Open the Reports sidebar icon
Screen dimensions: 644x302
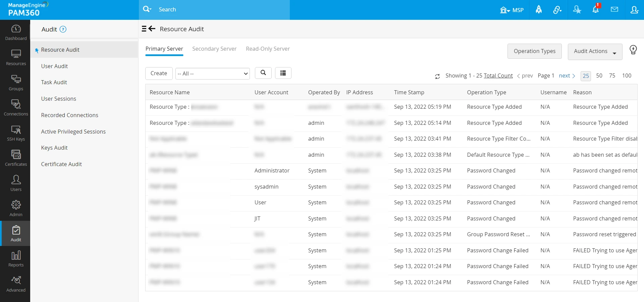click(16, 259)
